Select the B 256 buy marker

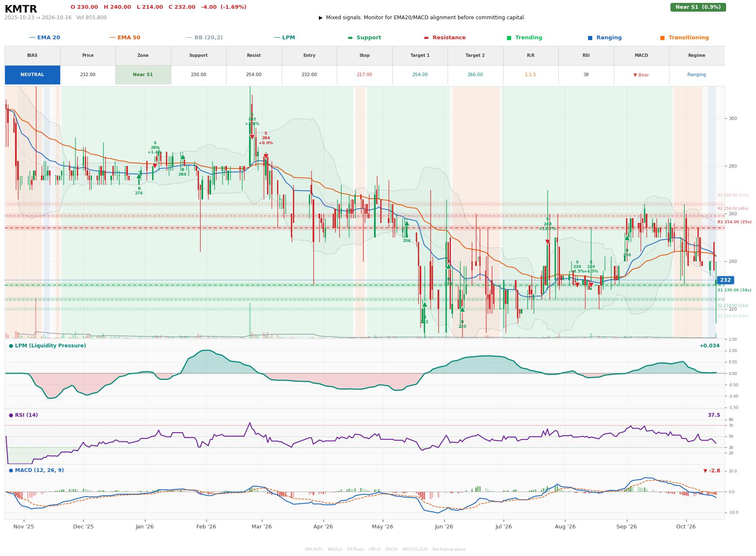click(x=407, y=223)
